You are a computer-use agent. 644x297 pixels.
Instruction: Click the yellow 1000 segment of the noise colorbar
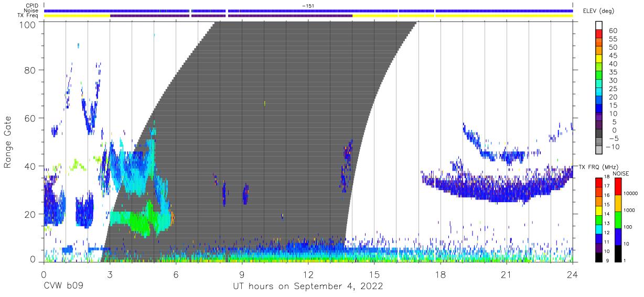pos(618,203)
